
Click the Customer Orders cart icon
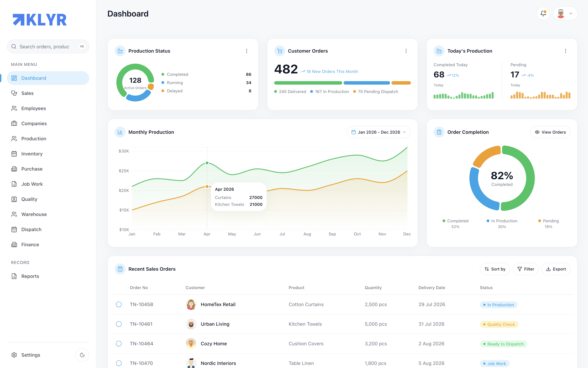click(280, 51)
